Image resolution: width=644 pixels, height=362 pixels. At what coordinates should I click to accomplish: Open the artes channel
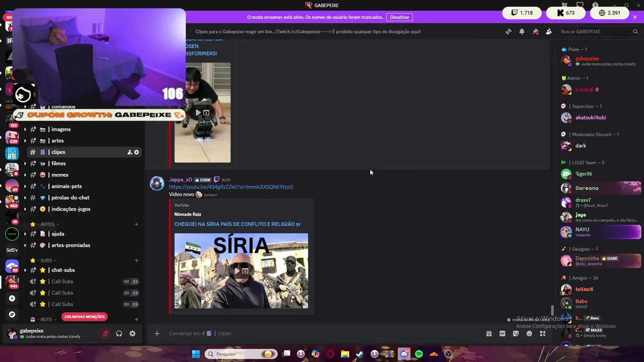[83, 141]
